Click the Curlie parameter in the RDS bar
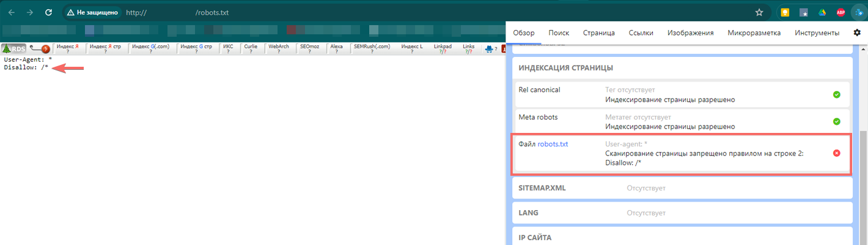This screenshot has width=868, height=245. (250, 49)
